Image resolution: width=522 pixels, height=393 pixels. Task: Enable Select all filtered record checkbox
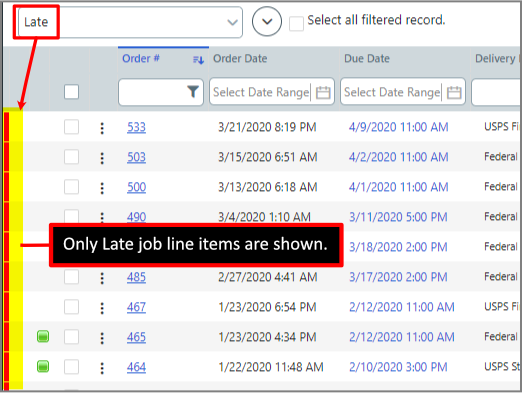pyautogui.click(x=296, y=24)
